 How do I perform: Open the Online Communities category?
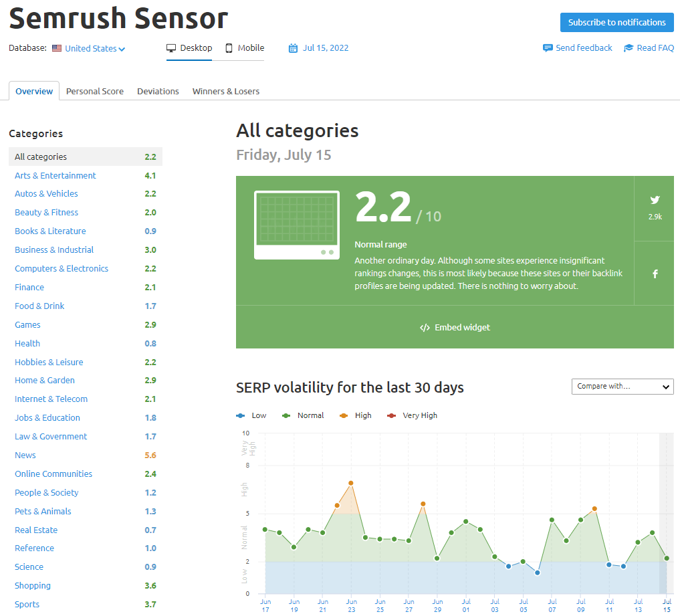pyautogui.click(x=53, y=474)
